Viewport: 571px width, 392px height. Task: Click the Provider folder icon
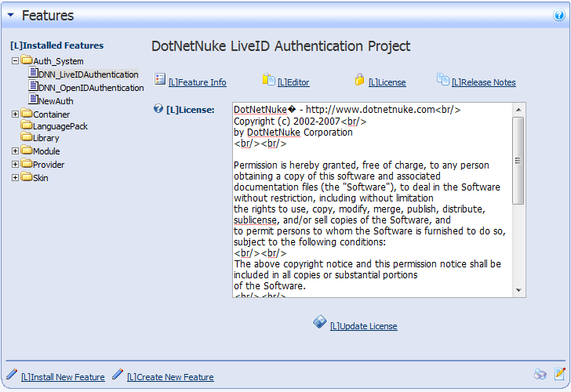point(26,163)
